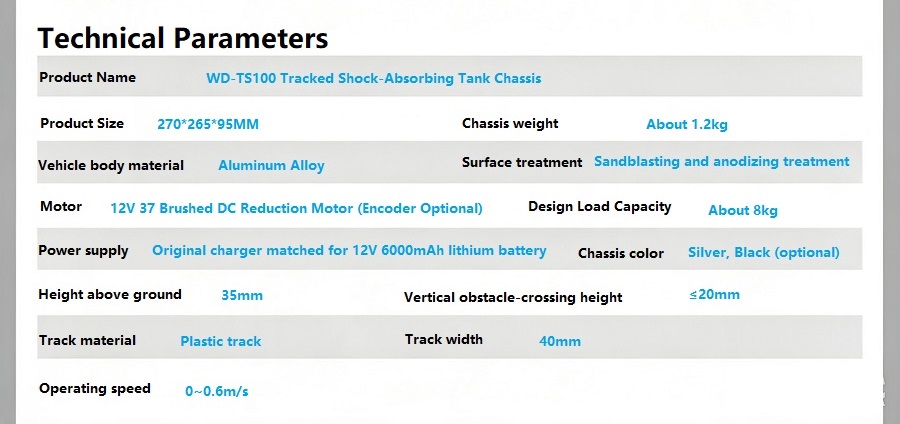Click the 12V 6000mAh lithium battery text

point(449,250)
